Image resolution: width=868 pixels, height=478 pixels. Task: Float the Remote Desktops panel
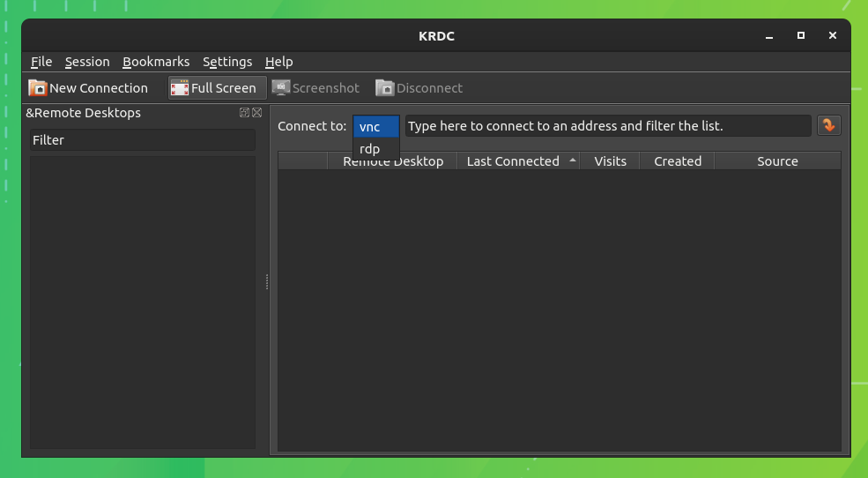244,113
